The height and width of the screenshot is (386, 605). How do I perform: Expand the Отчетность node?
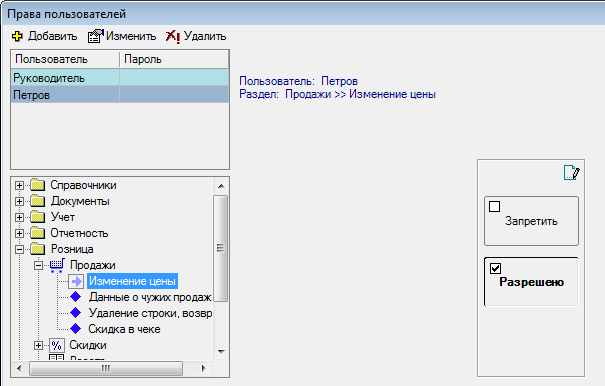[x=19, y=233]
